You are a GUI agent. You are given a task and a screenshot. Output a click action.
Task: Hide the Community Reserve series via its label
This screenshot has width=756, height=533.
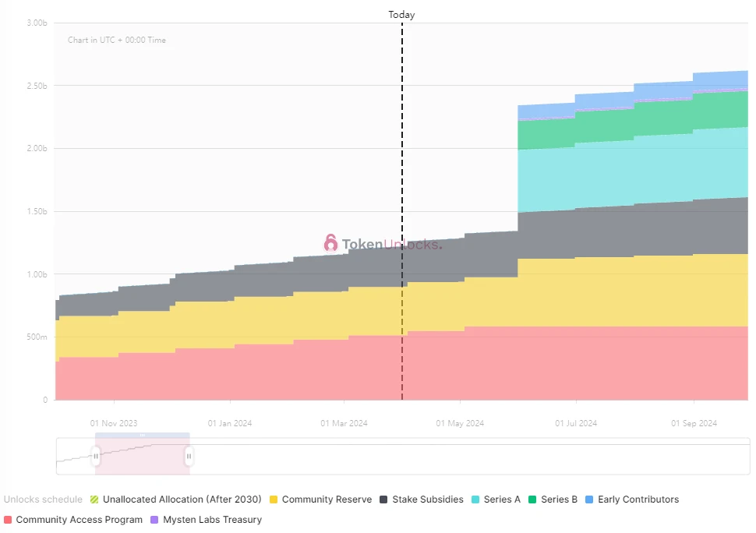click(x=327, y=499)
